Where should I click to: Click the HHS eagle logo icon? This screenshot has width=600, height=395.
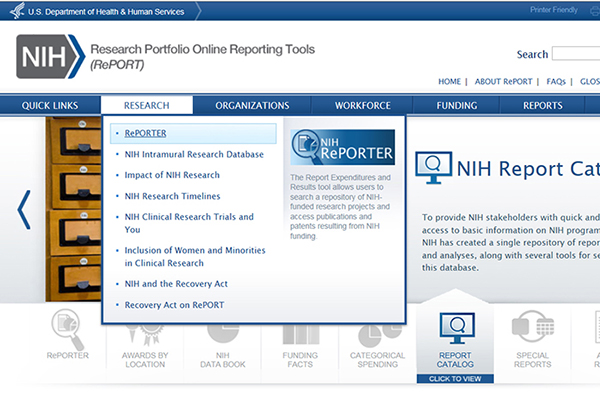(17, 11)
